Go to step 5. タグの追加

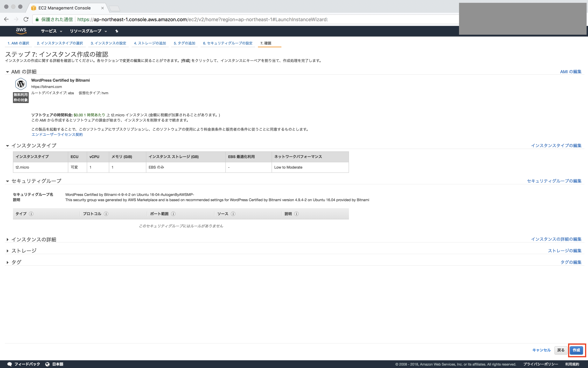click(x=184, y=43)
